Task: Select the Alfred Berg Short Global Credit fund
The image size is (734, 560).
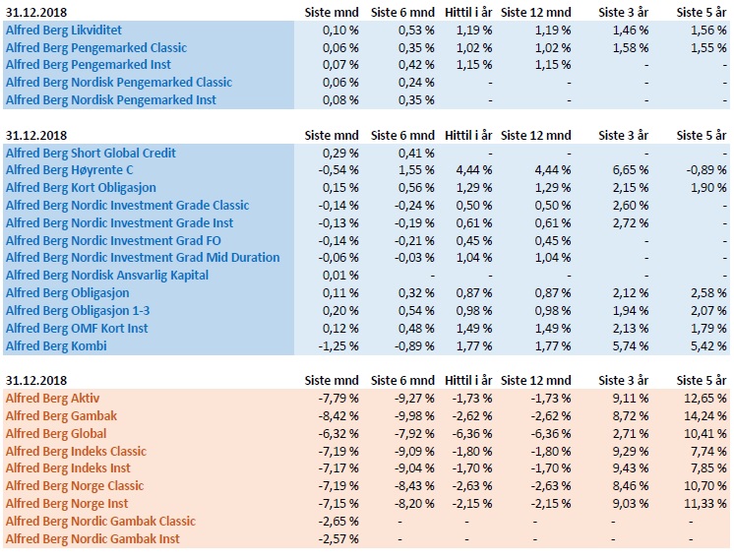Action: click(x=91, y=154)
